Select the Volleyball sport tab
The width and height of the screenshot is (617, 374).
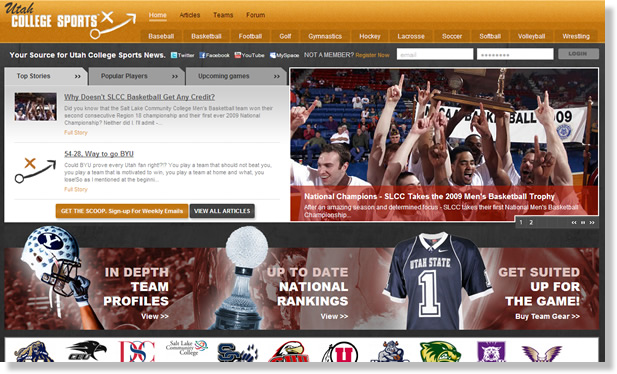tap(531, 36)
